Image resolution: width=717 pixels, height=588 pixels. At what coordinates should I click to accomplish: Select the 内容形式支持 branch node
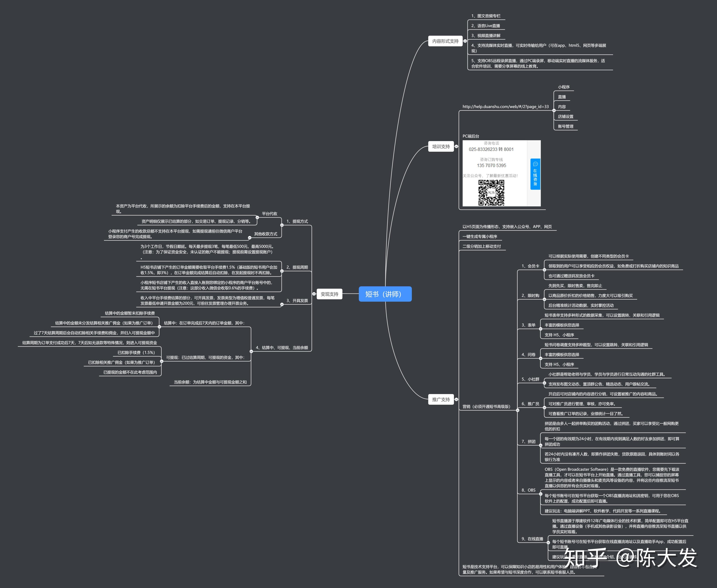(x=445, y=41)
